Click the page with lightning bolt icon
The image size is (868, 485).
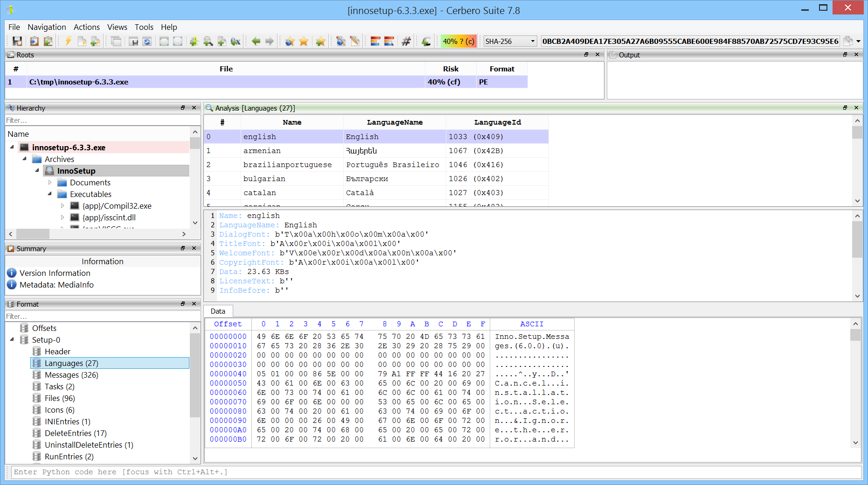coord(82,41)
